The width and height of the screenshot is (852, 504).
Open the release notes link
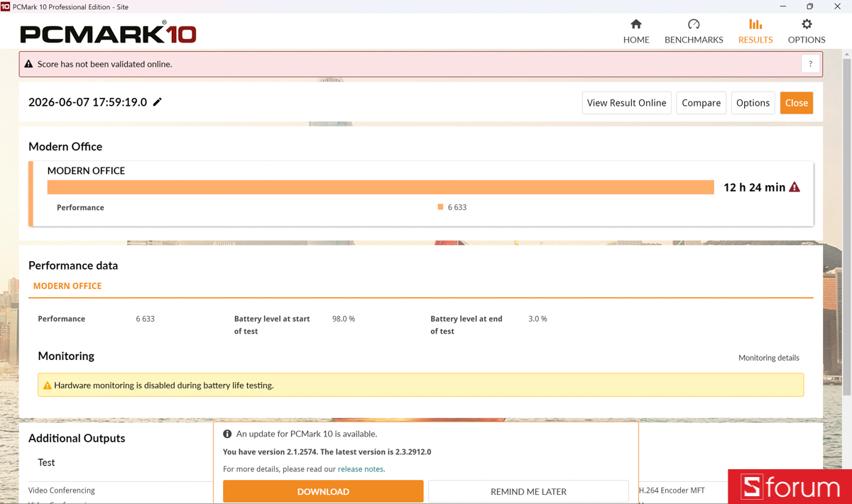[361, 469]
